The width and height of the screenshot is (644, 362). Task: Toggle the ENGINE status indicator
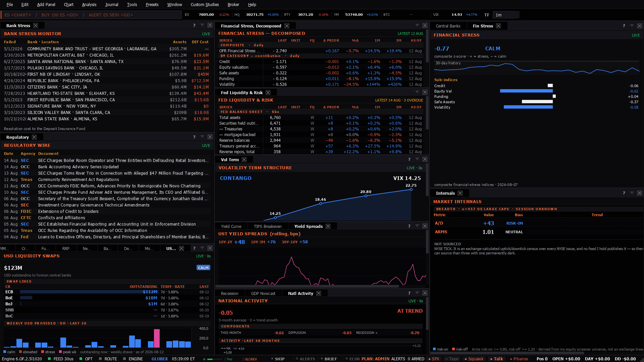pyautogui.click(x=133, y=359)
